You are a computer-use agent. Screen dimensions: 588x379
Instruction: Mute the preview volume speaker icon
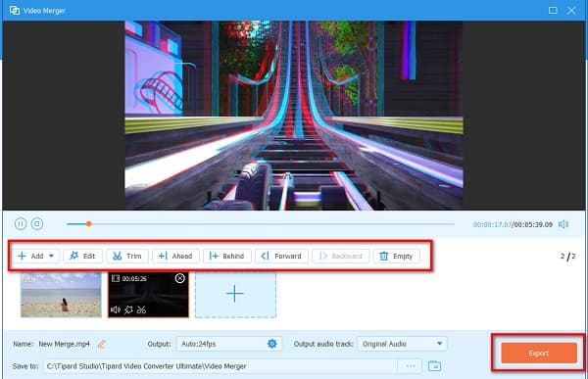563,224
